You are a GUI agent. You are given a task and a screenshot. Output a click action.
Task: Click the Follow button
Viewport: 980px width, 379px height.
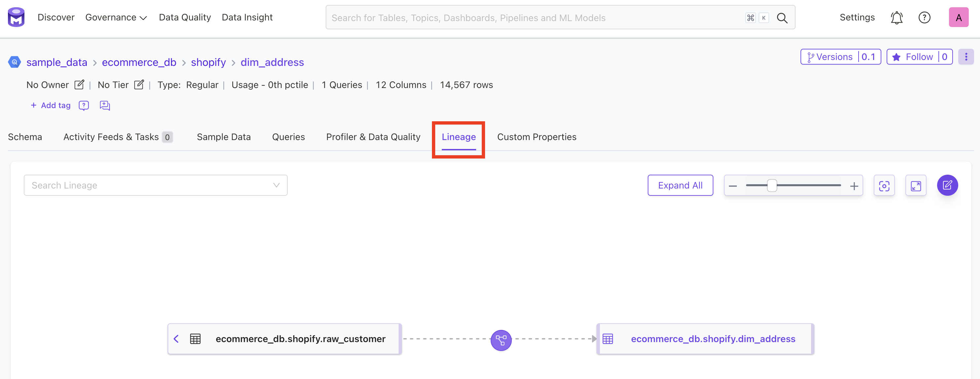tap(919, 57)
